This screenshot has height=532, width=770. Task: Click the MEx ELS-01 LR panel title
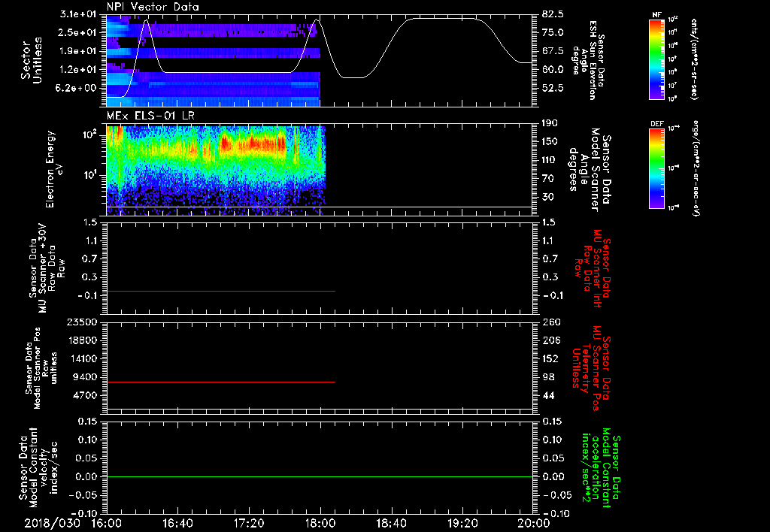click(150, 116)
